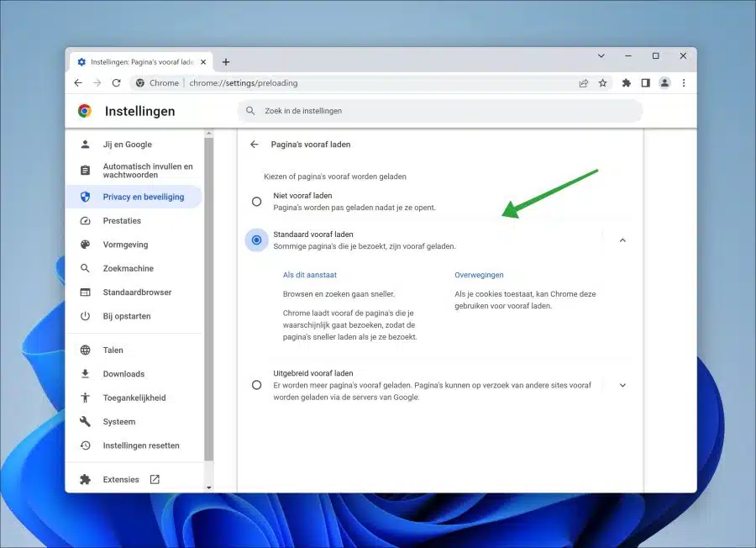Image resolution: width=756 pixels, height=548 pixels.
Task: Expand the Uitgebreid vooraf laden details
Action: click(x=622, y=385)
